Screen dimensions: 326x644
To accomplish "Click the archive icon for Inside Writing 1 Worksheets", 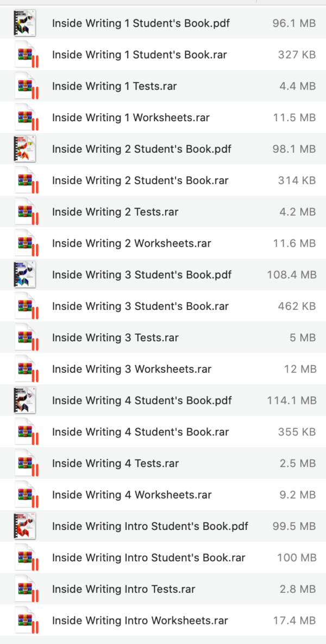I will pyautogui.click(x=25, y=117).
